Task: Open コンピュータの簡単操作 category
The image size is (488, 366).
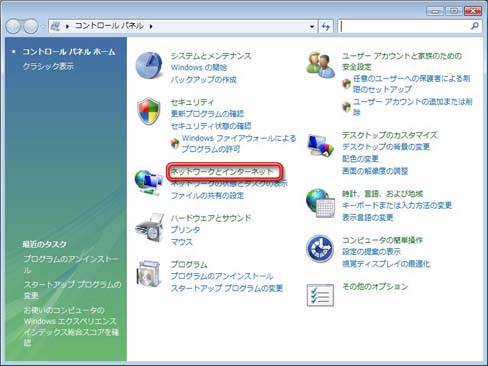Action: pyautogui.click(x=382, y=240)
